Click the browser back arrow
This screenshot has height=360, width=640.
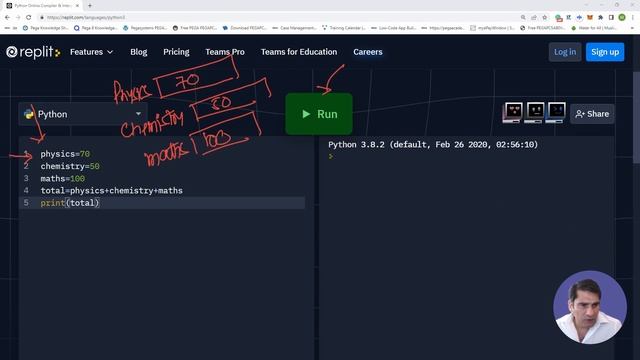click(x=7, y=17)
